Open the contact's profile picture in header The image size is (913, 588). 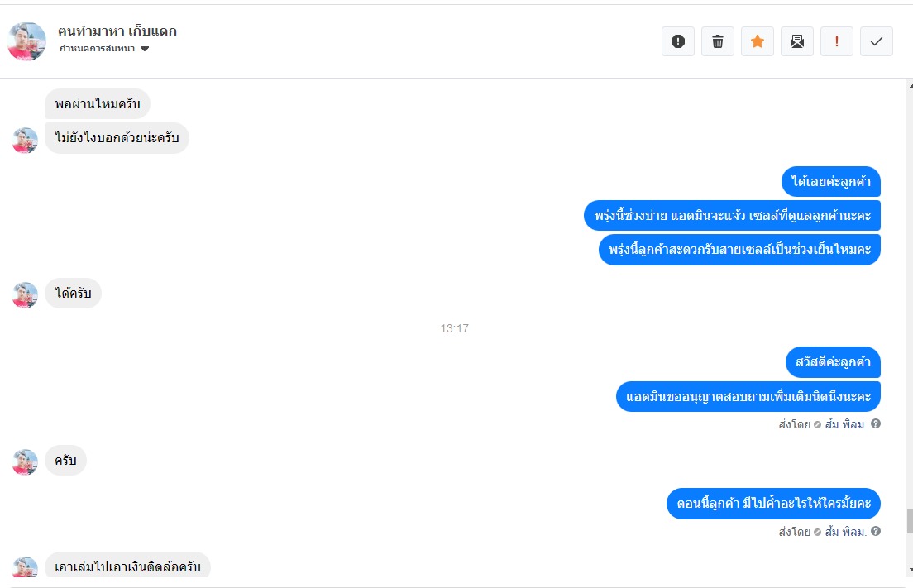point(26,41)
